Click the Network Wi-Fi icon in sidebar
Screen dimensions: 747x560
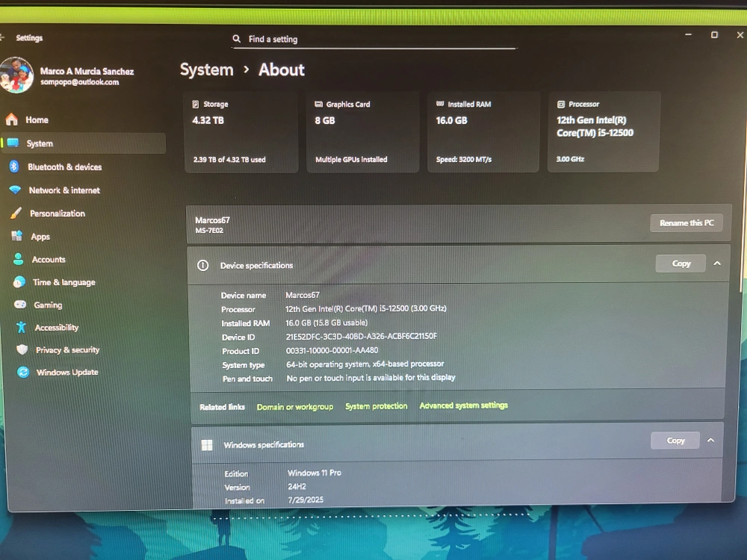pos(15,190)
